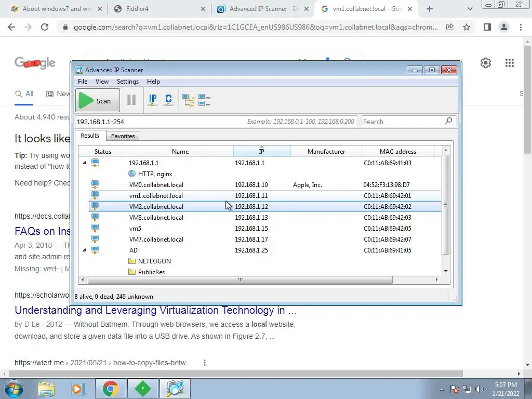Viewport: 532px width, 399px height.
Task: Sort by the Status column header
Action: (x=103, y=151)
